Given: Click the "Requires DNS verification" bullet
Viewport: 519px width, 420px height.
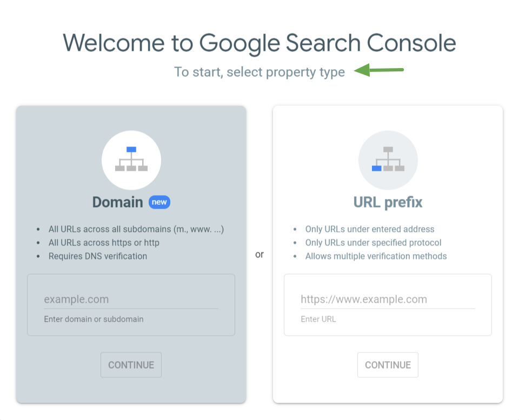Looking at the screenshot, I should point(97,256).
